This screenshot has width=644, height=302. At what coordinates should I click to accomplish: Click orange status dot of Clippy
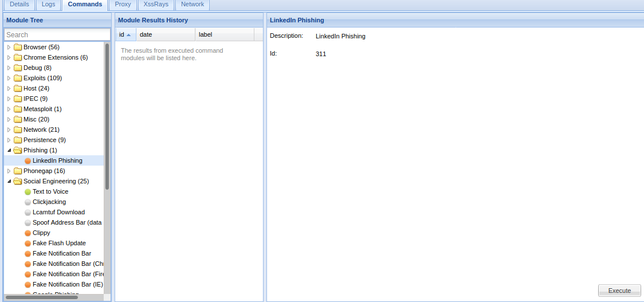[x=28, y=233]
